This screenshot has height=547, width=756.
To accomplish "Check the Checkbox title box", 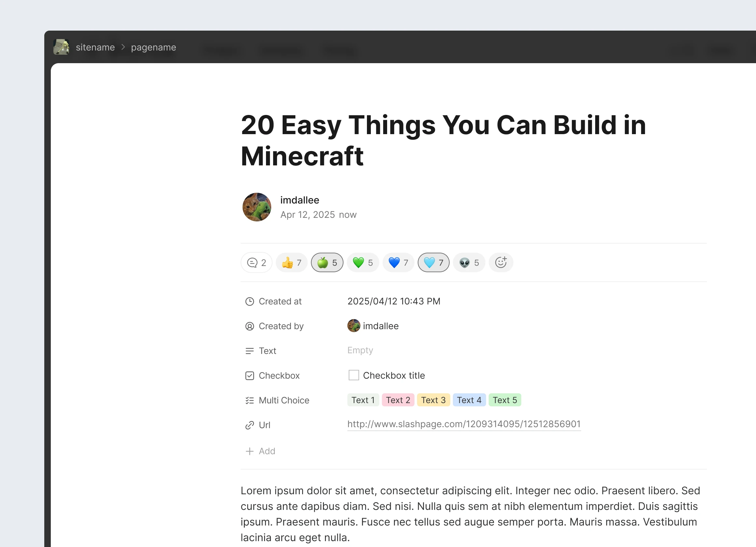I will pos(354,375).
